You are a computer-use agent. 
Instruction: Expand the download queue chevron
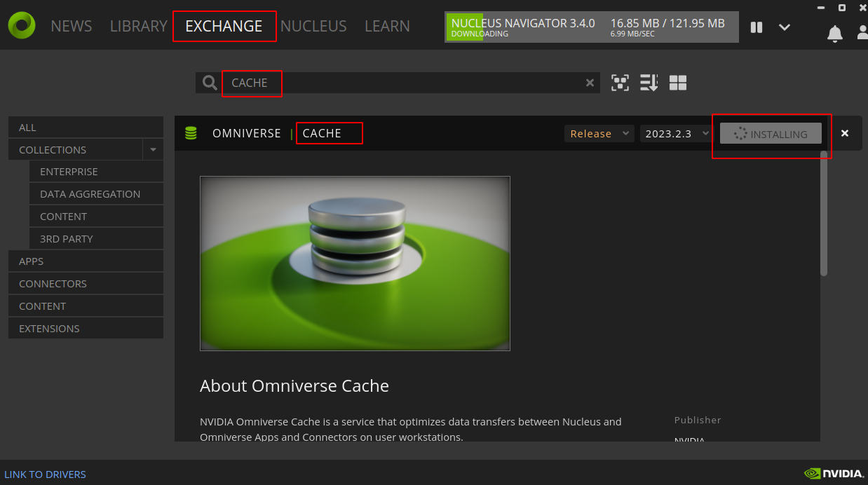point(785,27)
